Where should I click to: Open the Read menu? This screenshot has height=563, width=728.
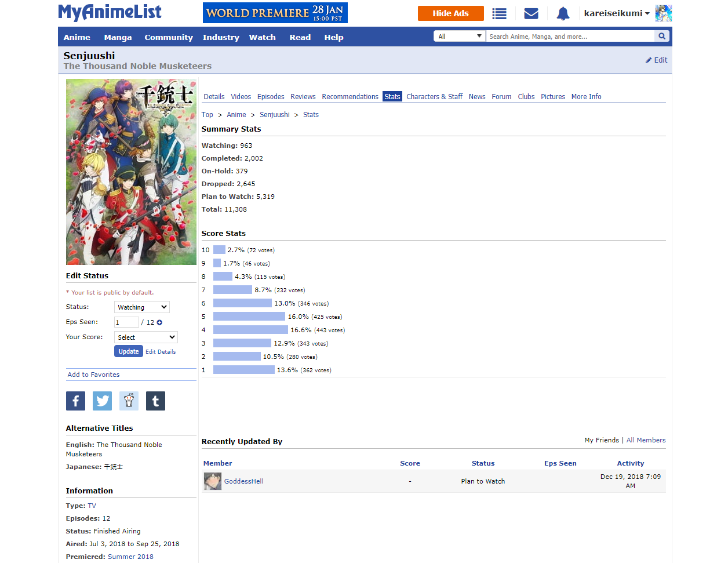[300, 37]
